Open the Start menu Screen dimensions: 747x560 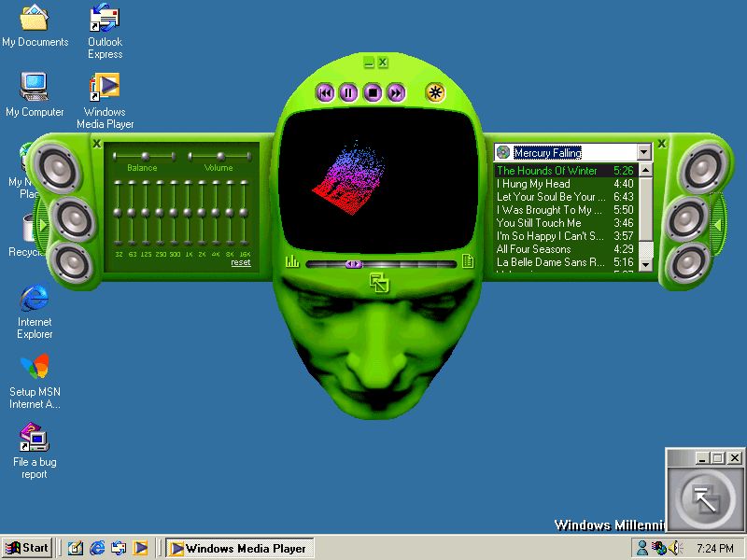click(25, 548)
